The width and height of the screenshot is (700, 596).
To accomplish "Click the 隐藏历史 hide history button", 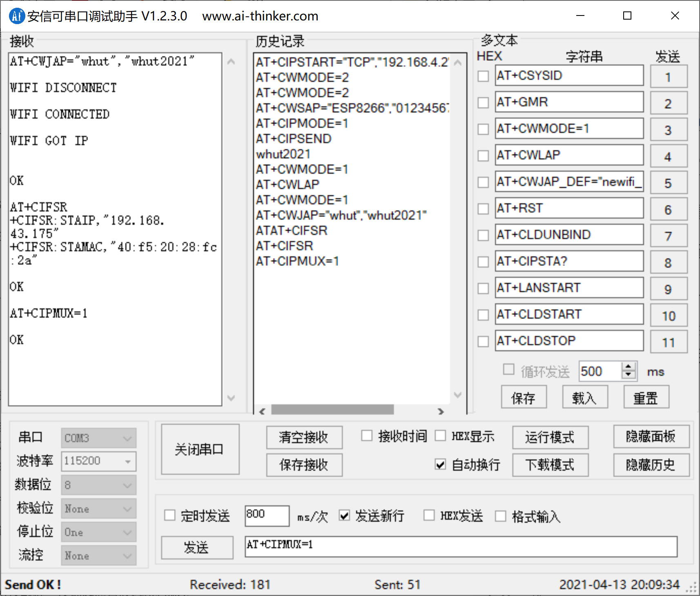I will point(651,465).
